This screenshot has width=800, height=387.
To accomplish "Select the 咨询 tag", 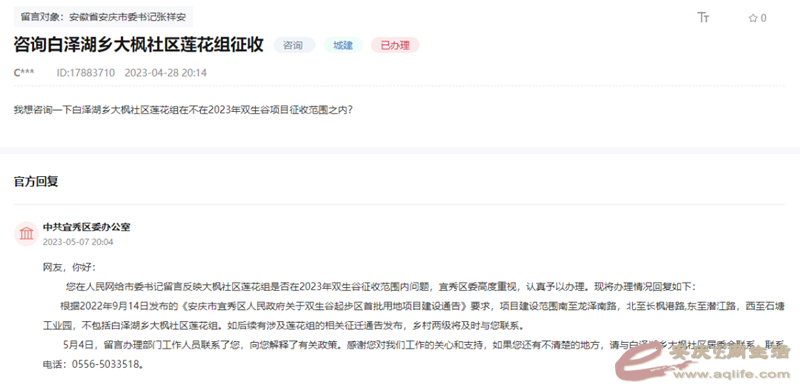I will (294, 45).
